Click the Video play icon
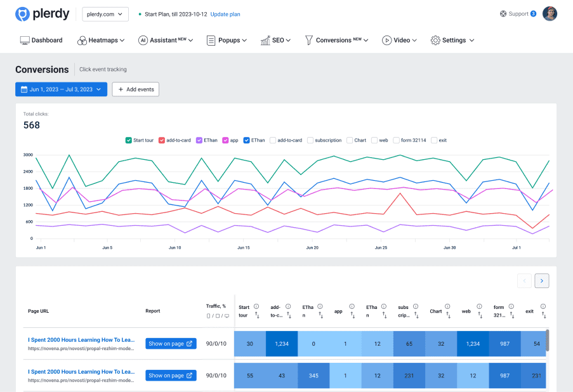The width and height of the screenshot is (573, 392). tap(386, 41)
